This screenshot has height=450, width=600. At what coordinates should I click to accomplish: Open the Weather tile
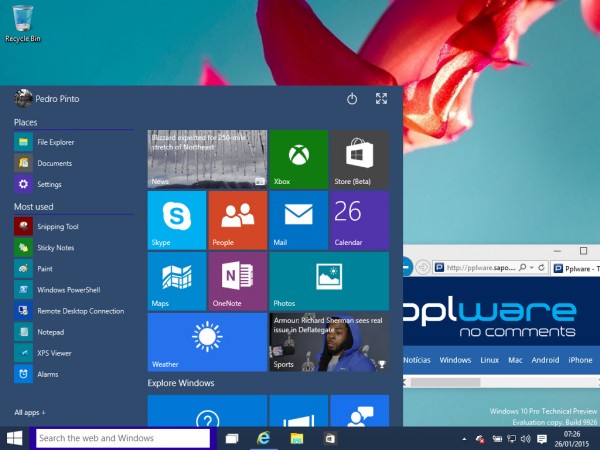(x=207, y=342)
